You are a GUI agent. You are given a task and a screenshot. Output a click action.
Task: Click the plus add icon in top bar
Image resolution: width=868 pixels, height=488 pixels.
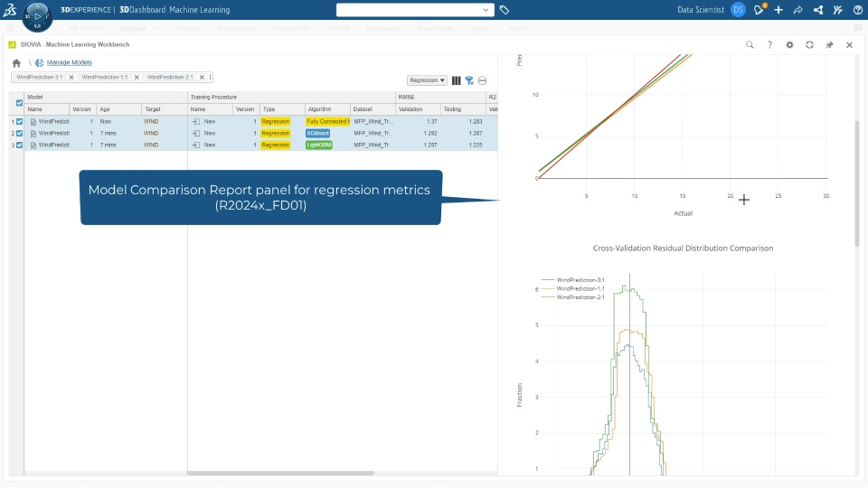click(x=778, y=10)
